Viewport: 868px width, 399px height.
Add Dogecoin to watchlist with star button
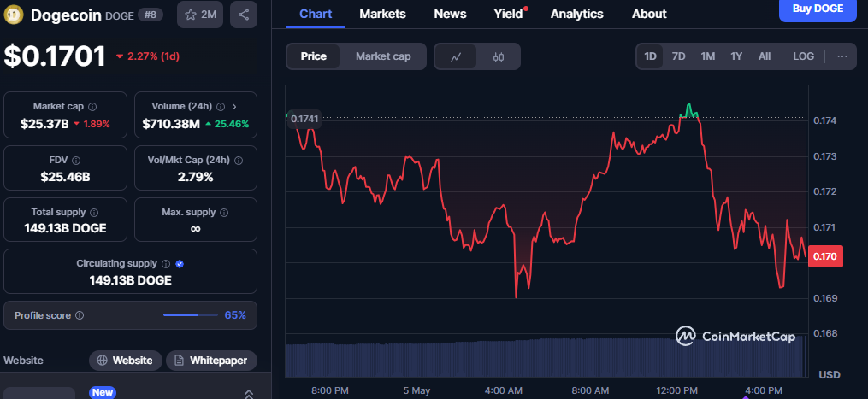point(200,15)
